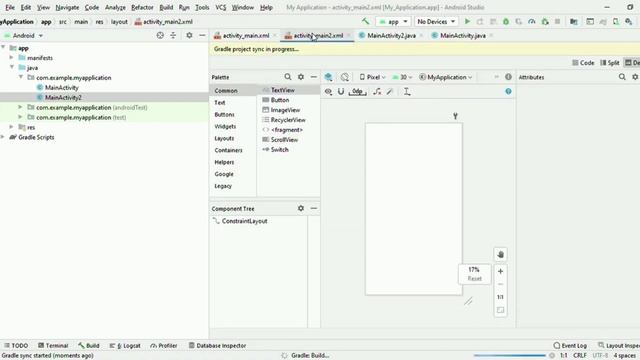Viewport: 640px width, 360px height.
Task: Zoom in with the plus button
Action: (x=500, y=271)
